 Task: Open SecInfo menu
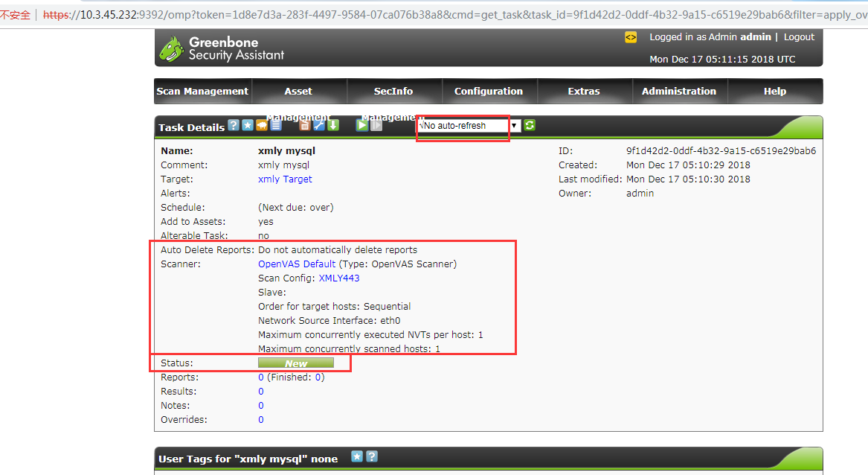coord(393,92)
